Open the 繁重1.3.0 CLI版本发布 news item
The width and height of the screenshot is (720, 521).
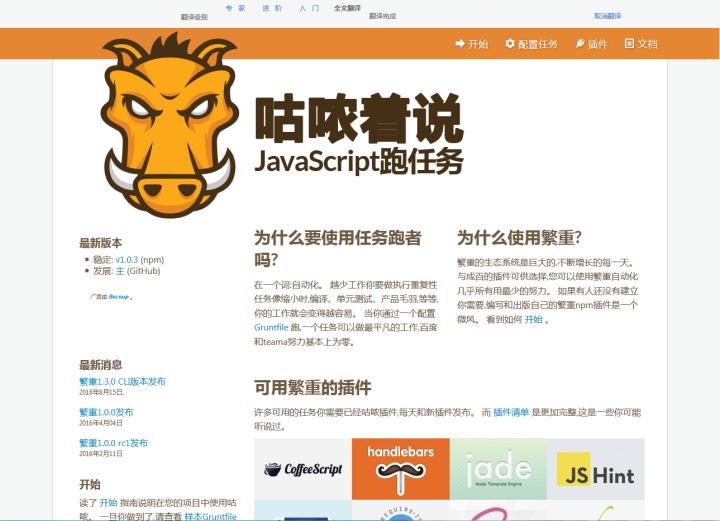(122, 381)
